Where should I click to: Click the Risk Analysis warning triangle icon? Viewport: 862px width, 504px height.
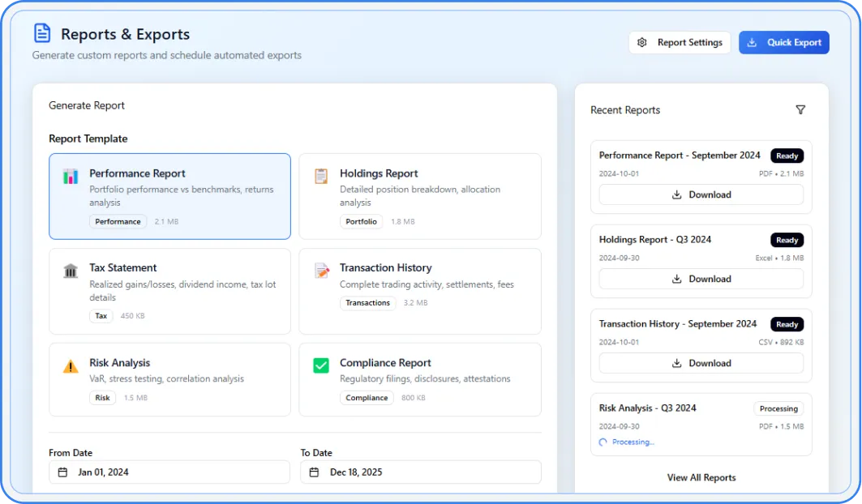click(x=71, y=366)
